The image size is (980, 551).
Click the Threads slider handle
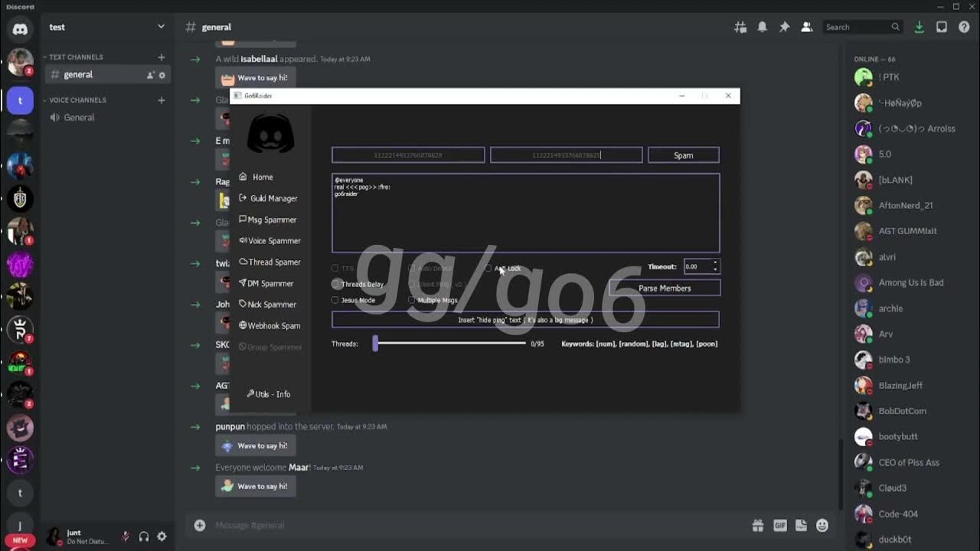coord(375,344)
